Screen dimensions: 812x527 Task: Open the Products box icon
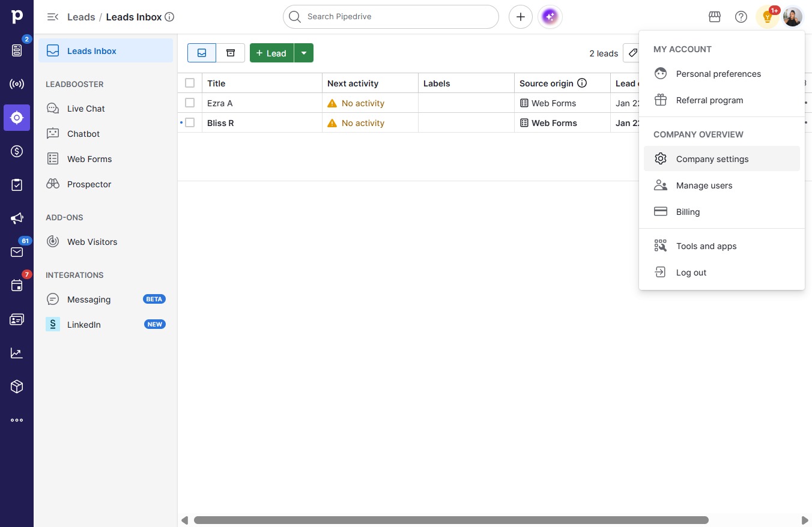click(x=17, y=387)
